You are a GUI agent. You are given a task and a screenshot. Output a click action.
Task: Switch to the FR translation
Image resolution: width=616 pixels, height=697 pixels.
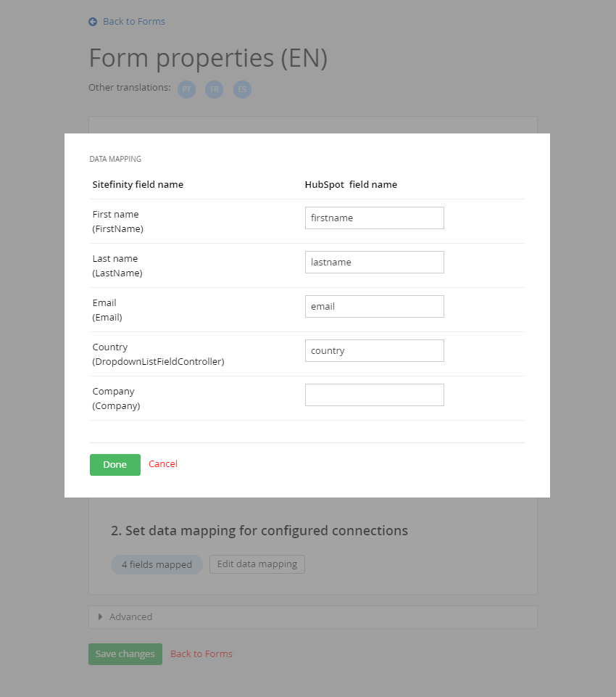pyautogui.click(x=215, y=89)
